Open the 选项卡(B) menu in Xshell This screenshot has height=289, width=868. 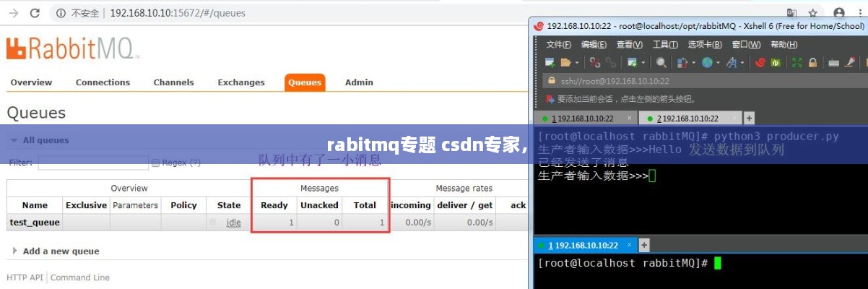pyautogui.click(x=705, y=44)
